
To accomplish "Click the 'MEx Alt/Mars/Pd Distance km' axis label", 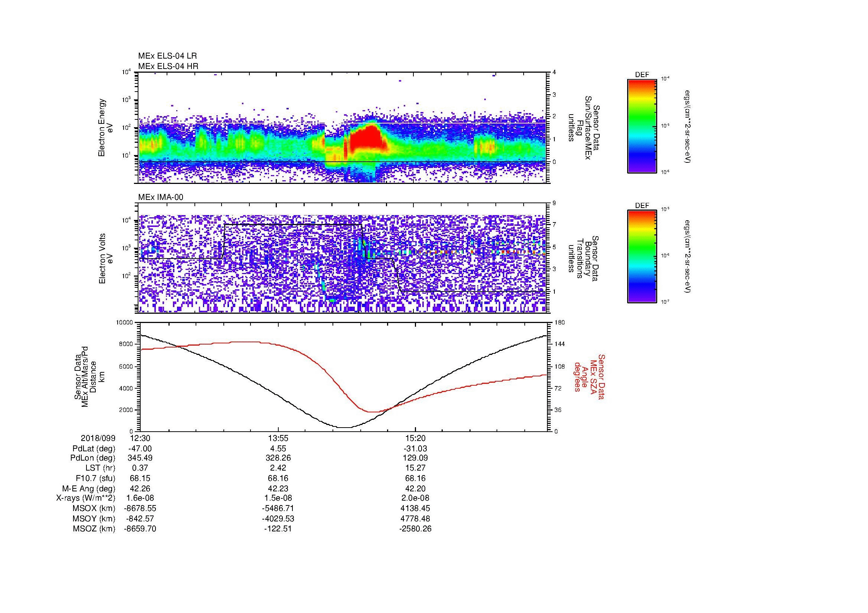I will pos(89,377).
